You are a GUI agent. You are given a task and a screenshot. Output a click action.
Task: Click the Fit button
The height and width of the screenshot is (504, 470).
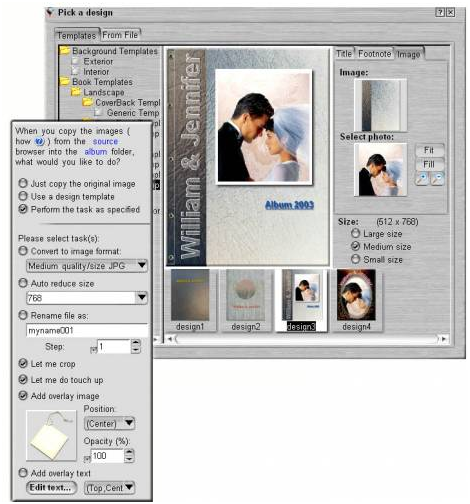[429, 150]
